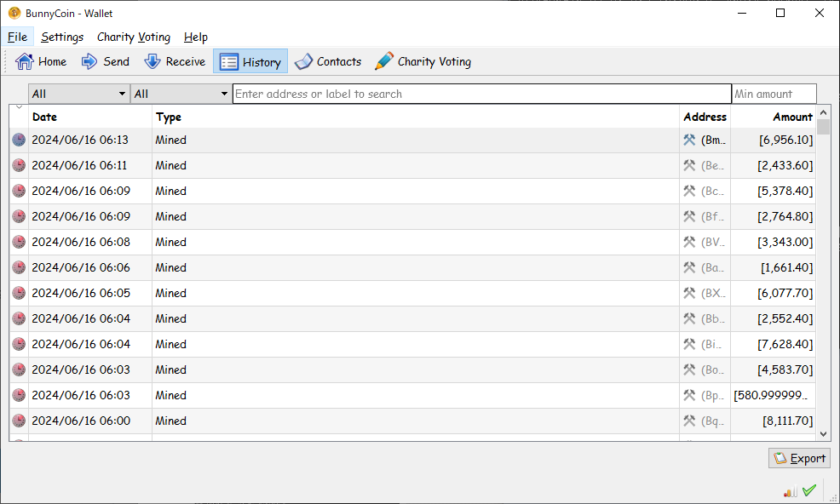Focus the address or label search field

(x=482, y=94)
